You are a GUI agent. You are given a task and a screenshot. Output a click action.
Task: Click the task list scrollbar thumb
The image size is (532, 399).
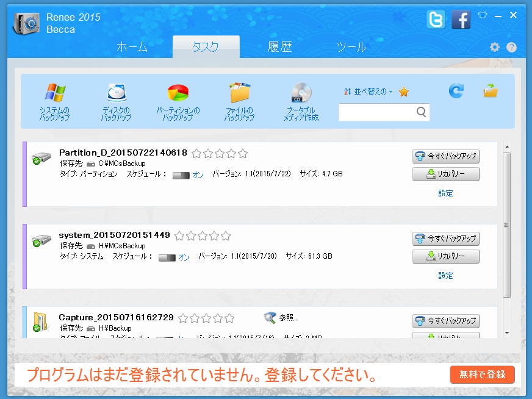[506, 225]
